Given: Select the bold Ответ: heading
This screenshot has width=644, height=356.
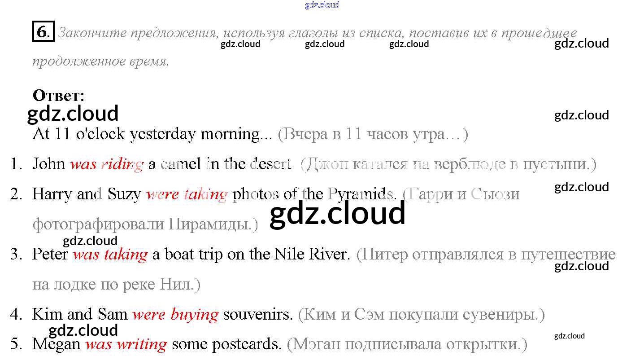Looking at the screenshot, I should pos(58,95).
